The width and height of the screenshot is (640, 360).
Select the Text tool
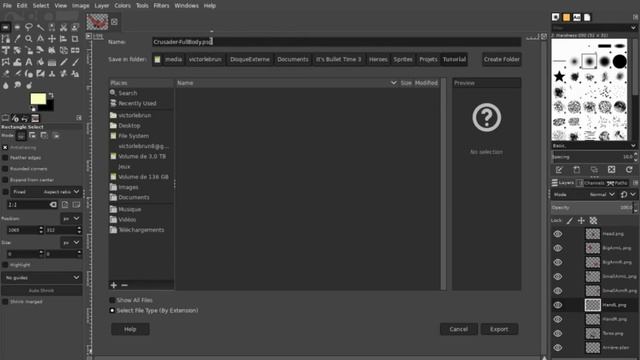click(x=29, y=62)
